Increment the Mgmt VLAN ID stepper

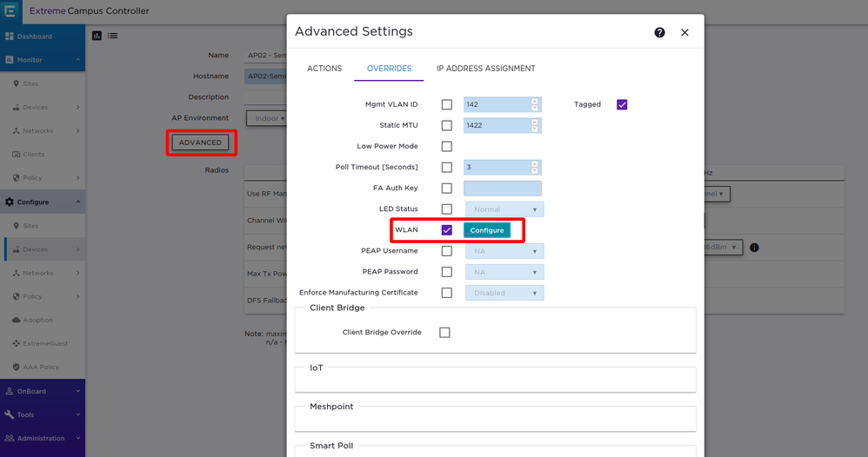point(535,102)
